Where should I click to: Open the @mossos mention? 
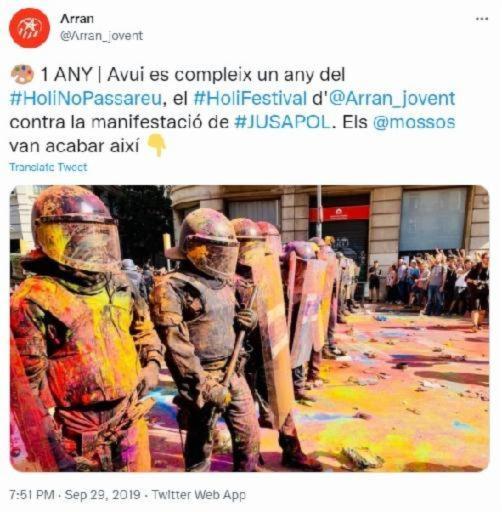coord(414,122)
